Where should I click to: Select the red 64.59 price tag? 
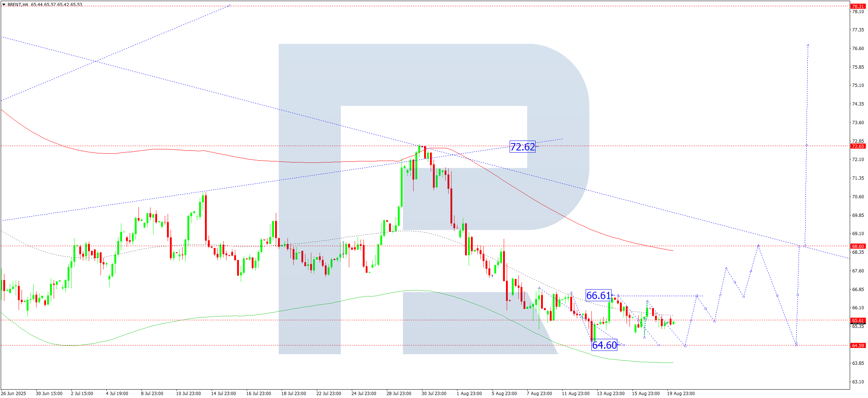(x=858, y=345)
